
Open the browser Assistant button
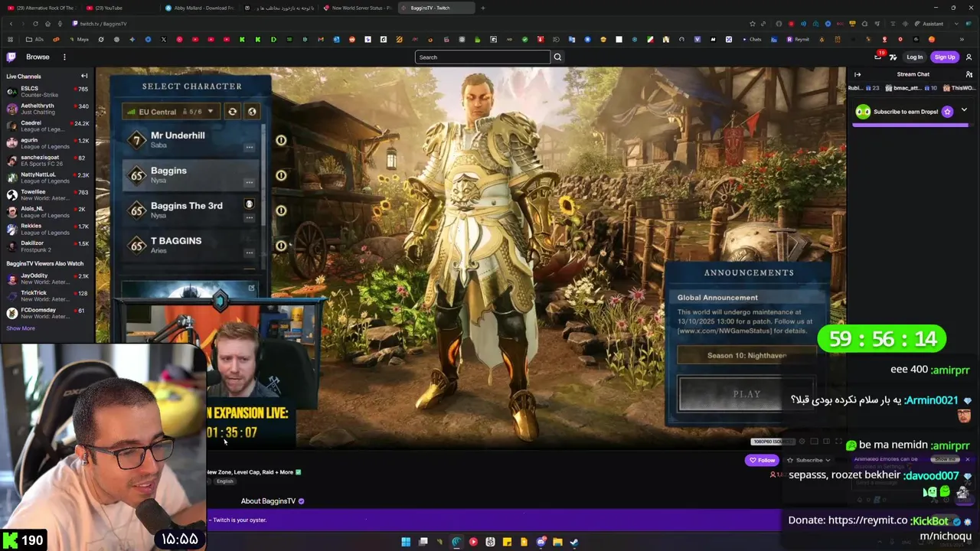coord(929,24)
